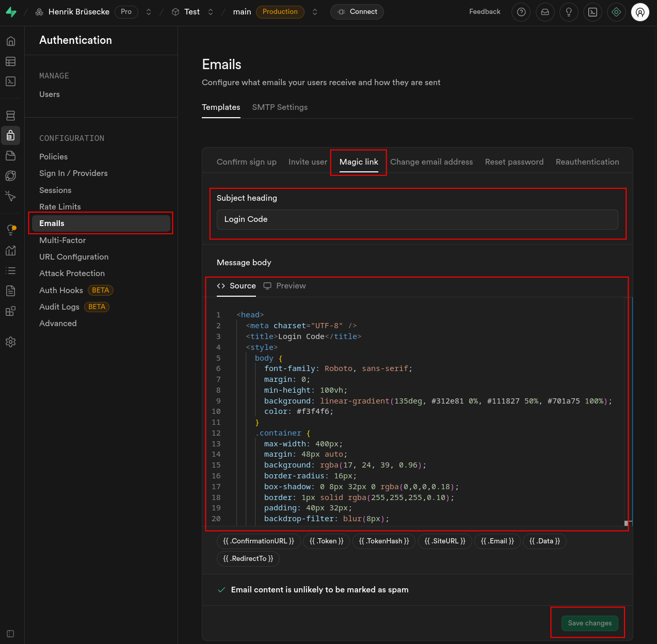Open Project Settings gear icon

click(x=10, y=342)
